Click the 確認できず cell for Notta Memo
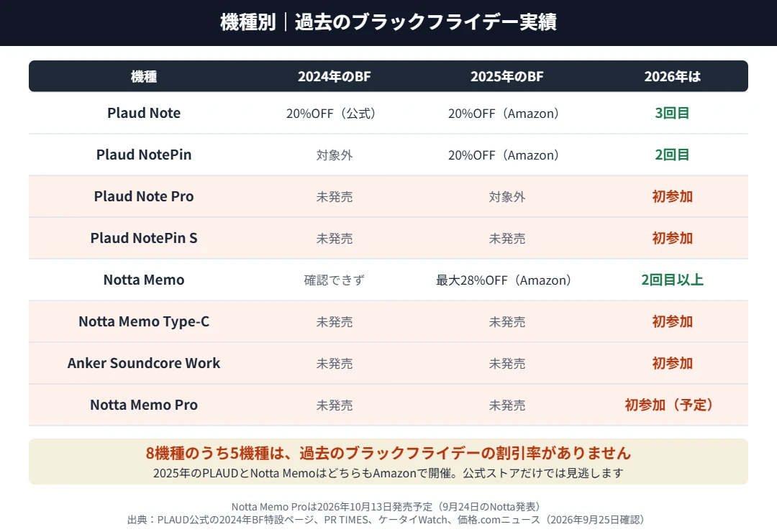The width and height of the screenshot is (777, 532). [334, 280]
